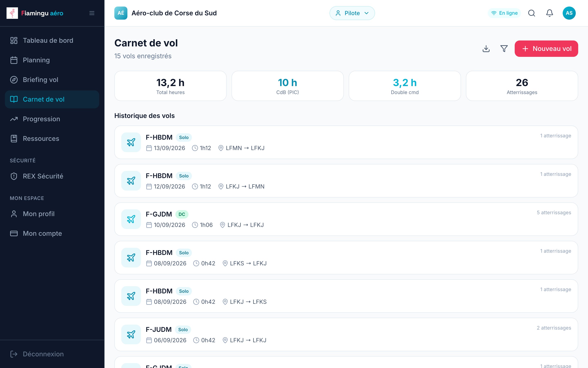
Task: Select Carnet de vol in sidebar
Action: [x=52, y=99]
